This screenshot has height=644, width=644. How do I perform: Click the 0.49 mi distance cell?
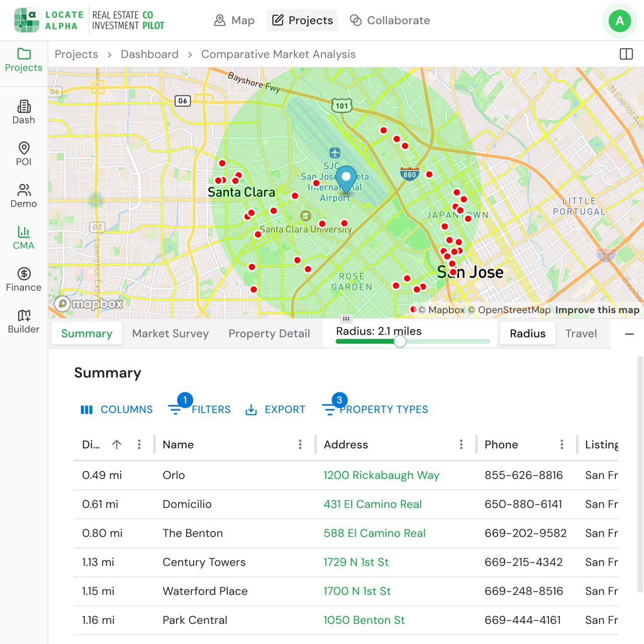102,475
